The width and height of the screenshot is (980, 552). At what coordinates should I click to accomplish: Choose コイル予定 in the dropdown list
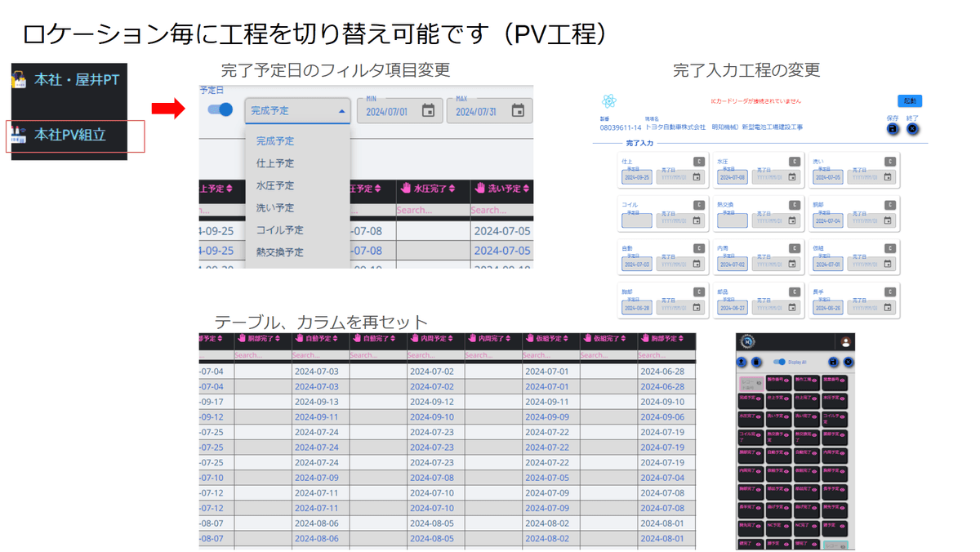point(279,230)
